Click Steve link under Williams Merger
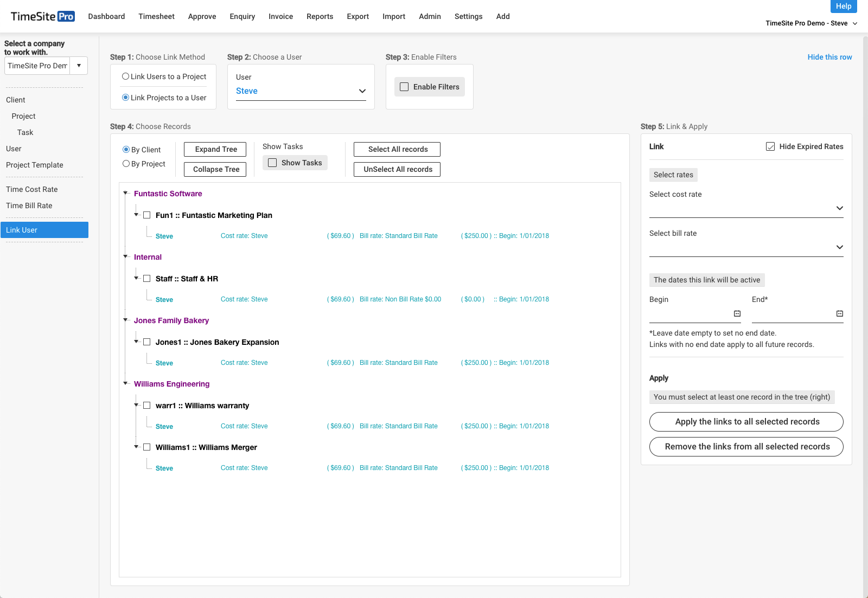Screen dimensions: 868x598 164,468
